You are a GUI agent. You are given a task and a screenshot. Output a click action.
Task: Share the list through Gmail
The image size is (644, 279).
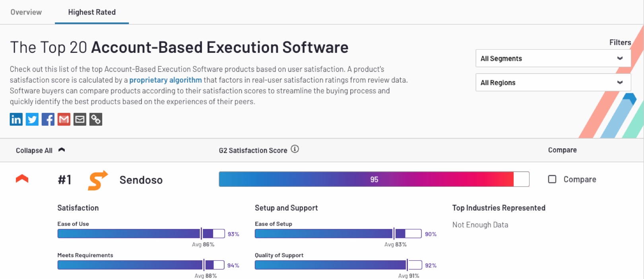[64, 119]
